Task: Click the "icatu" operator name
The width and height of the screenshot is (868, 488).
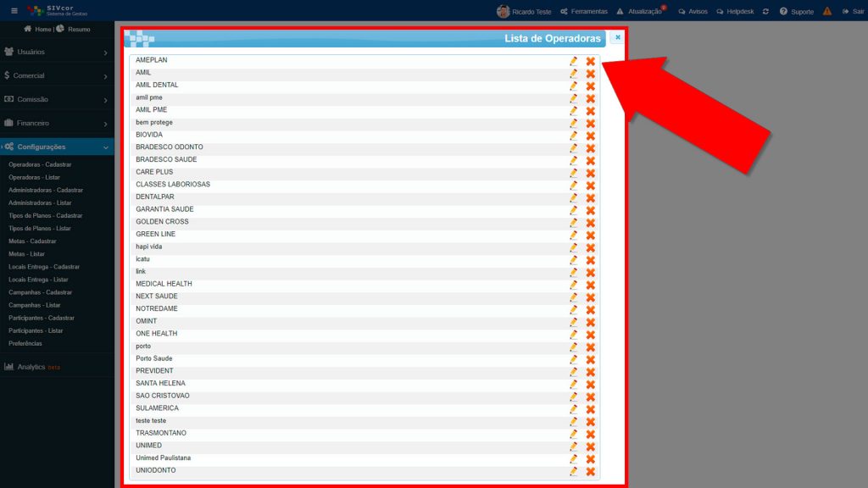Action: pos(142,259)
